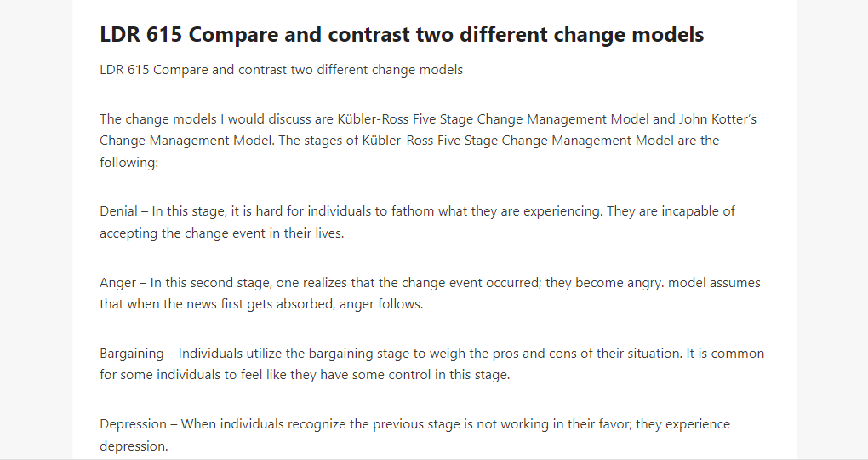Image resolution: width=868 pixels, height=460 pixels.
Task: Click the word Anger starting the paragraph
Action: coord(117,283)
